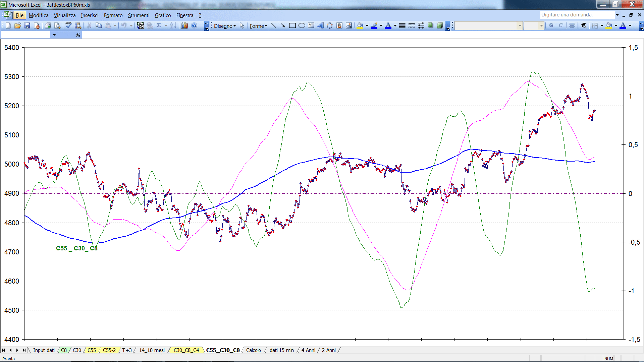Select the Text Box drawing tool
Viewport: 644px width, 362px height.
click(311, 26)
